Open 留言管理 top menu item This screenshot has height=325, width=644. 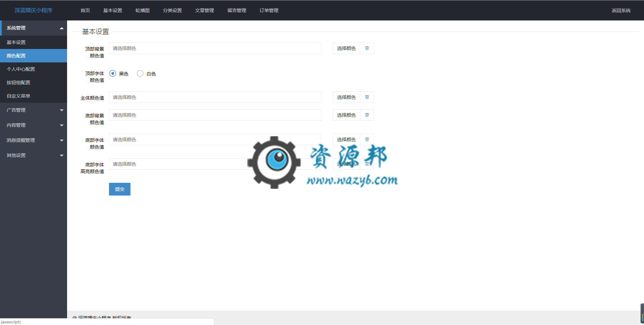(x=237, y=10)
